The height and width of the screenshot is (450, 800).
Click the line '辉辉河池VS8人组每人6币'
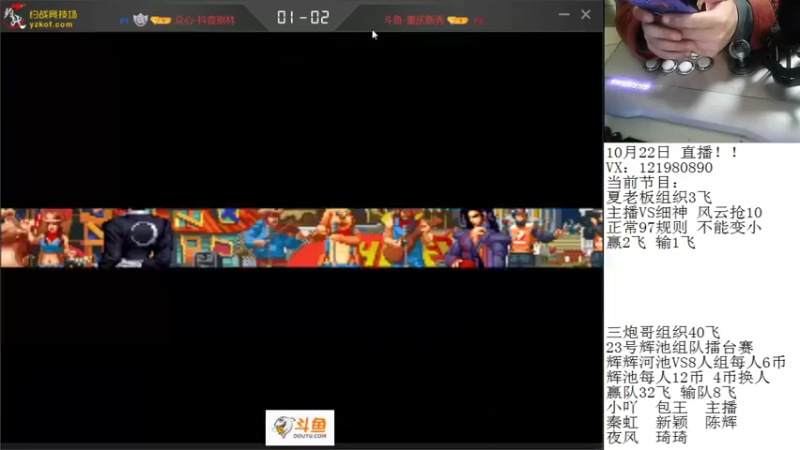[696, 362]
